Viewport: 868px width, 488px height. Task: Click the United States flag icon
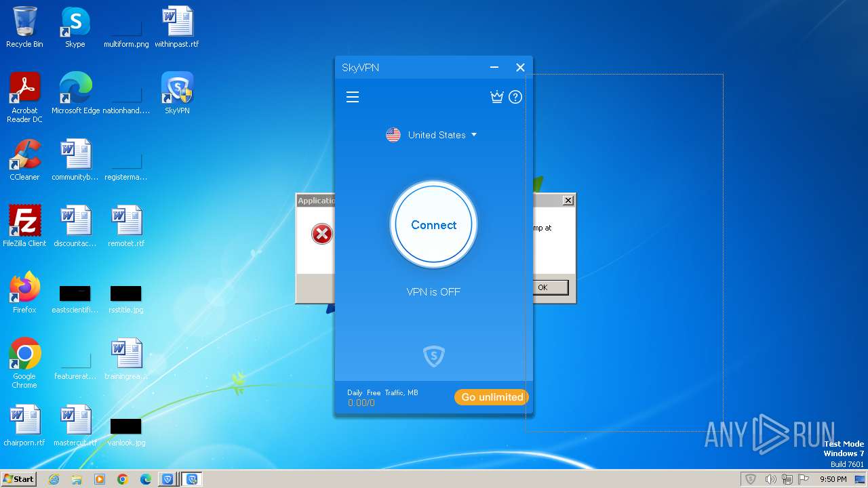(393, 135)
